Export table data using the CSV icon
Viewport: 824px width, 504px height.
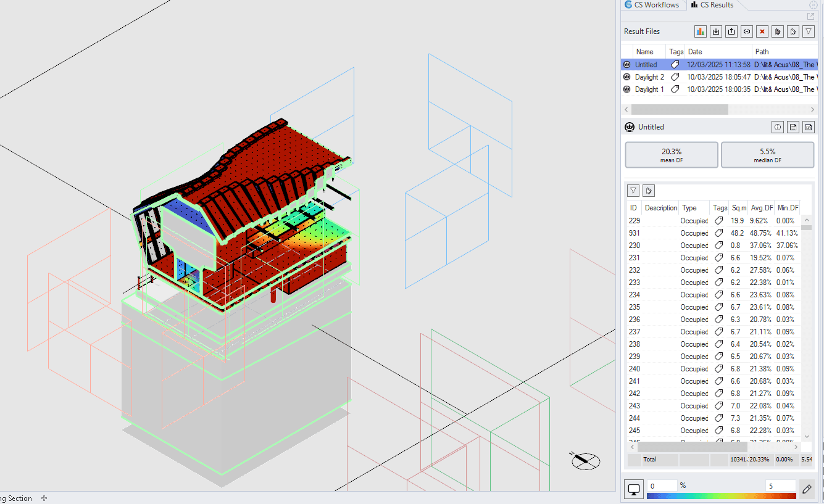(809, 127)
